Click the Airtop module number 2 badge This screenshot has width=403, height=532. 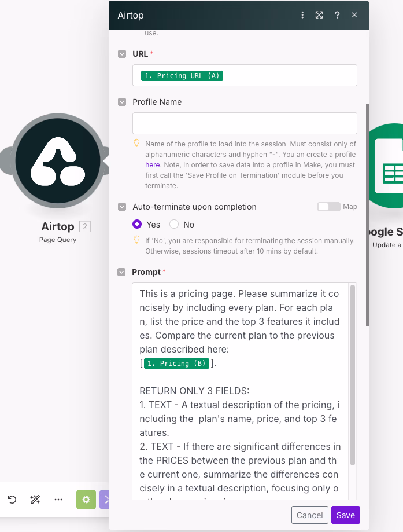pyautogui.click(x=85, y=226)
